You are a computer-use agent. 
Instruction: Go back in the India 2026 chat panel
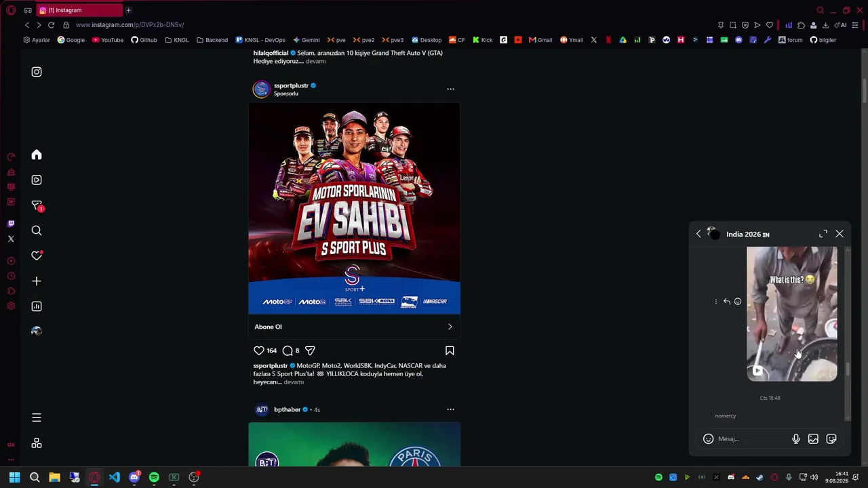pyautogui.click(x=698, y=234)
